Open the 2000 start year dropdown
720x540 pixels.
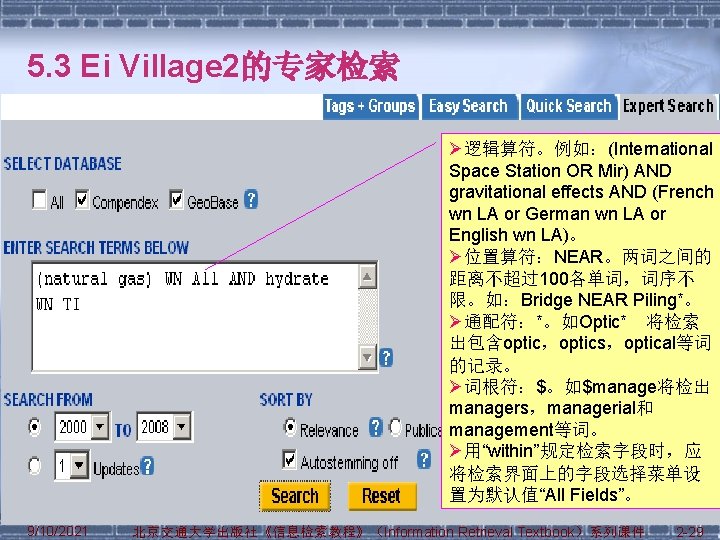pyautogui.click(x=82, y=427)
